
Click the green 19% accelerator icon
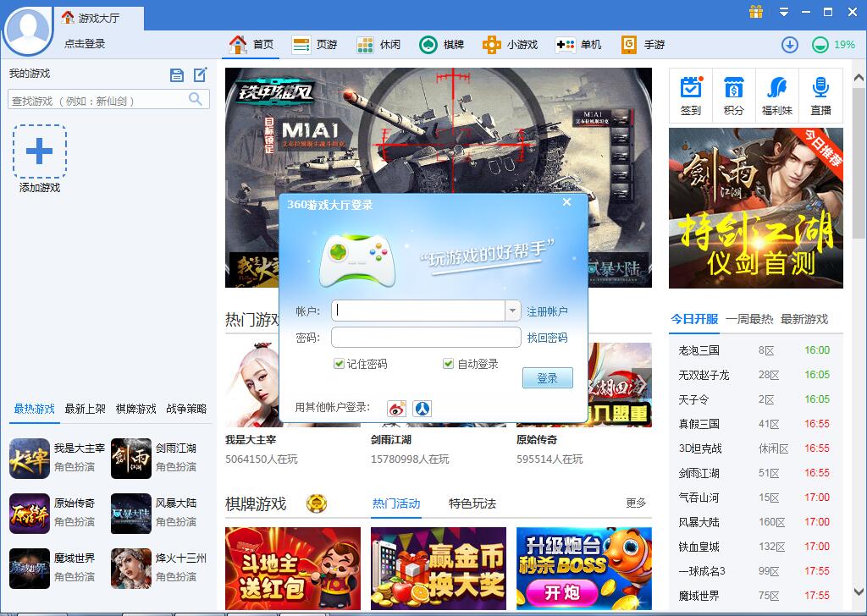coord(820,45)
